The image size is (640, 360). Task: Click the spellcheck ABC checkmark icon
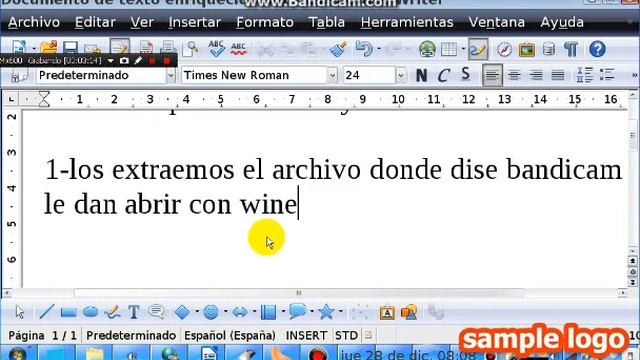[216, 49]
